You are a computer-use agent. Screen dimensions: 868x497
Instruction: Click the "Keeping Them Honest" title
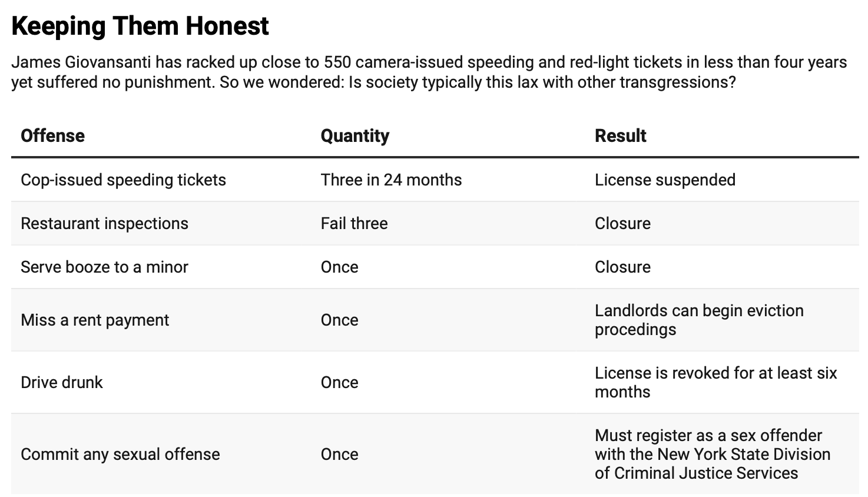pos(140,26)
